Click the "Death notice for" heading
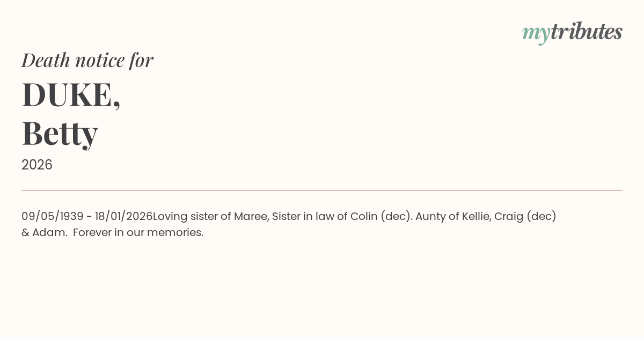Viewport: 644px width, 338px height. (87, 60)
